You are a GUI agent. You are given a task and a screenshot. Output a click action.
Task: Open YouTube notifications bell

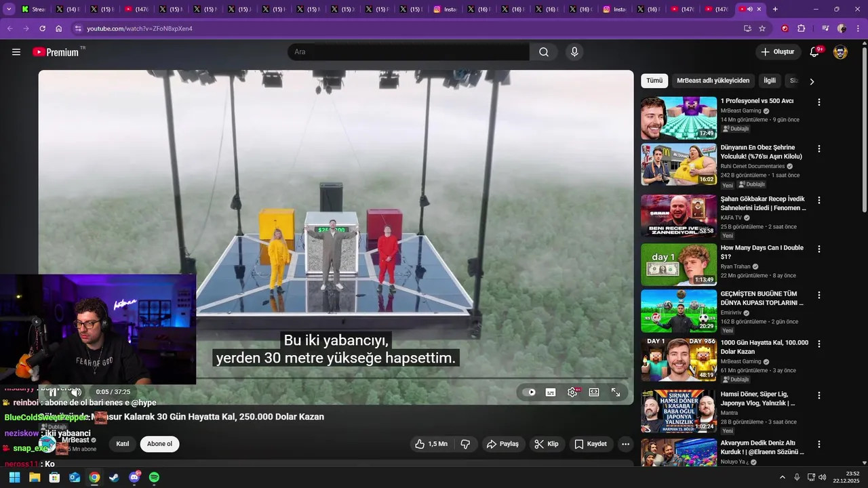(815, 52)
